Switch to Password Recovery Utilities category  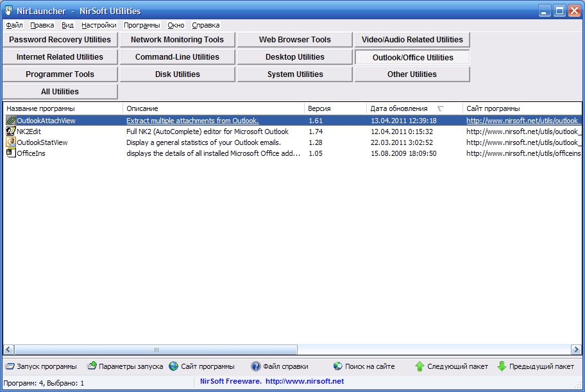60,40
